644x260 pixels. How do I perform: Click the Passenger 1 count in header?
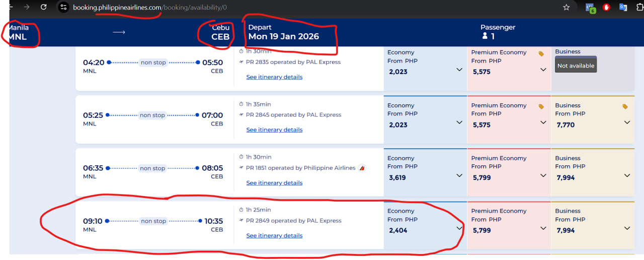[498, 32]
